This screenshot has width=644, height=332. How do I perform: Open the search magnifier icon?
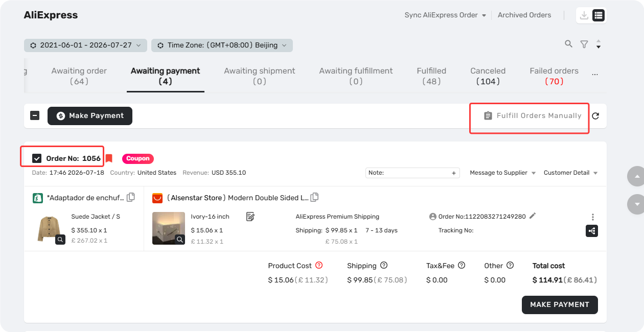(x=568, y=44)
